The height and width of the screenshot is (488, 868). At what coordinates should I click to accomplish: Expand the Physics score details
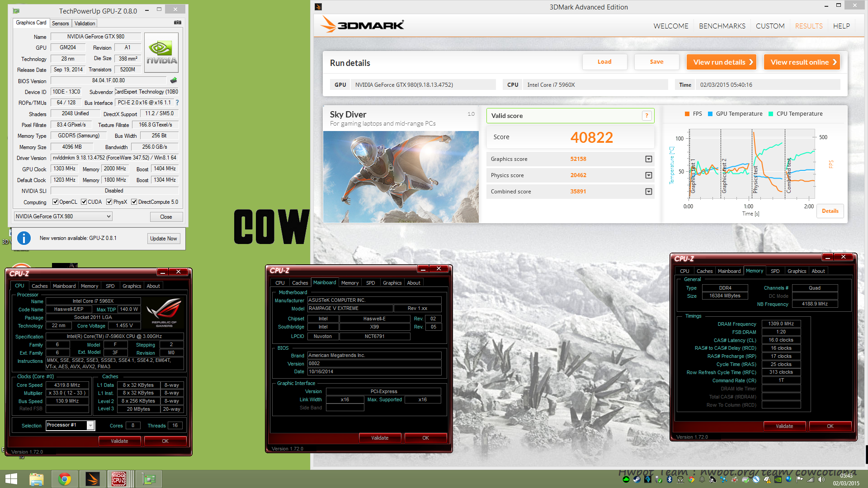pos(649,175)
